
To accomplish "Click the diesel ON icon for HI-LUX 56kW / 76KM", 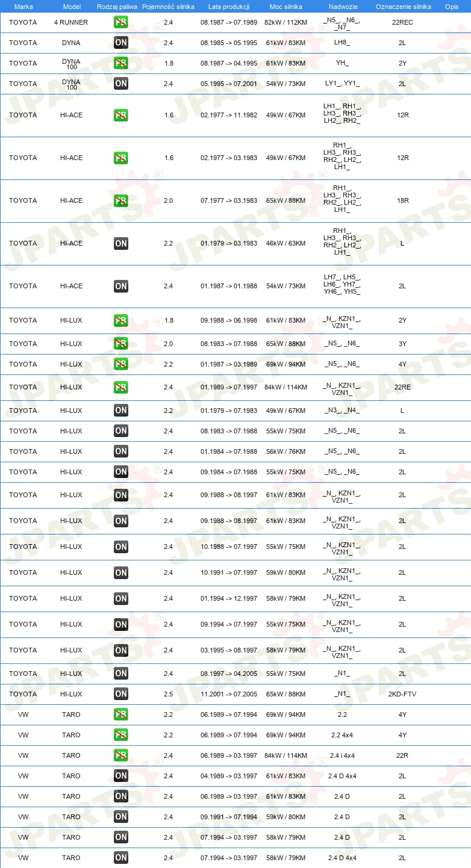I will coord(121,451).
